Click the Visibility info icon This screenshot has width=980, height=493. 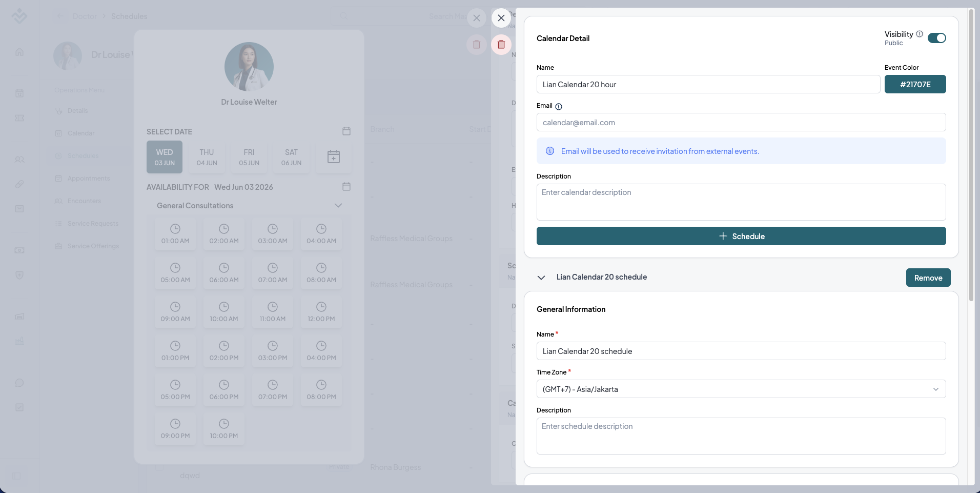920,34
